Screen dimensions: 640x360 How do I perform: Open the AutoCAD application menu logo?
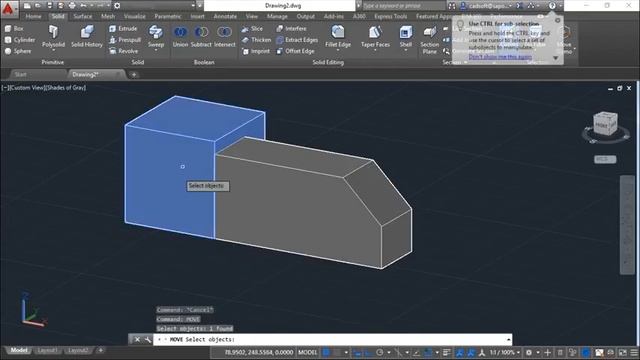point(8,9)
